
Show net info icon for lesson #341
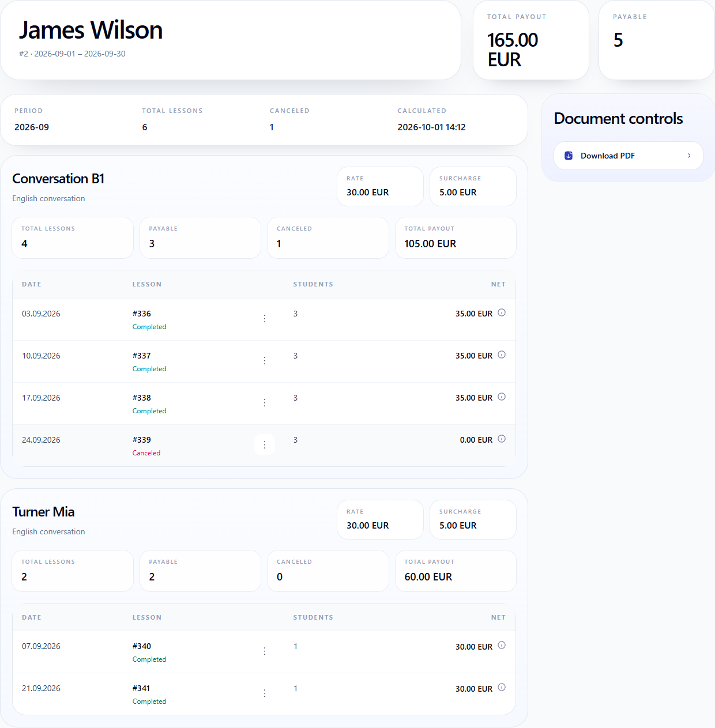[x=502, y=688]
